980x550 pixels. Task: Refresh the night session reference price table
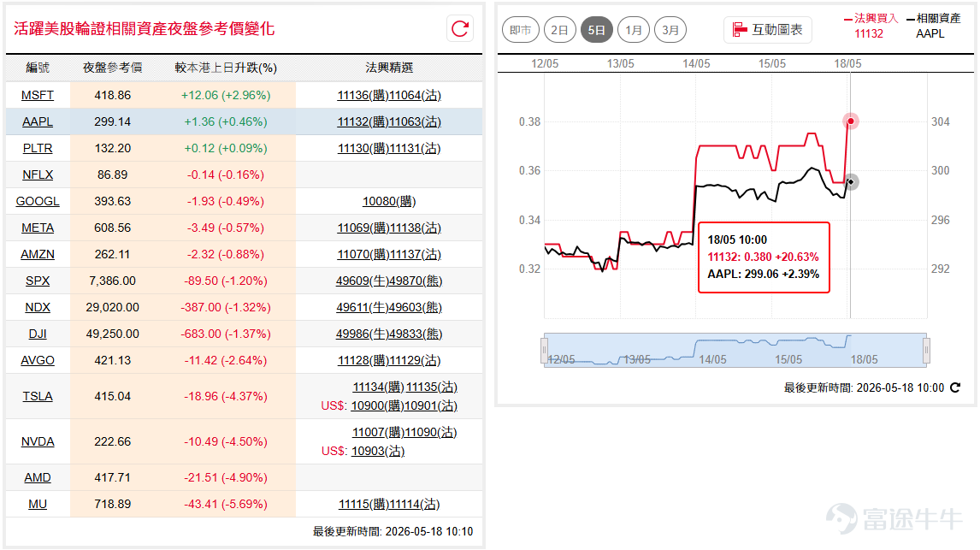click(x=460, y=29)
